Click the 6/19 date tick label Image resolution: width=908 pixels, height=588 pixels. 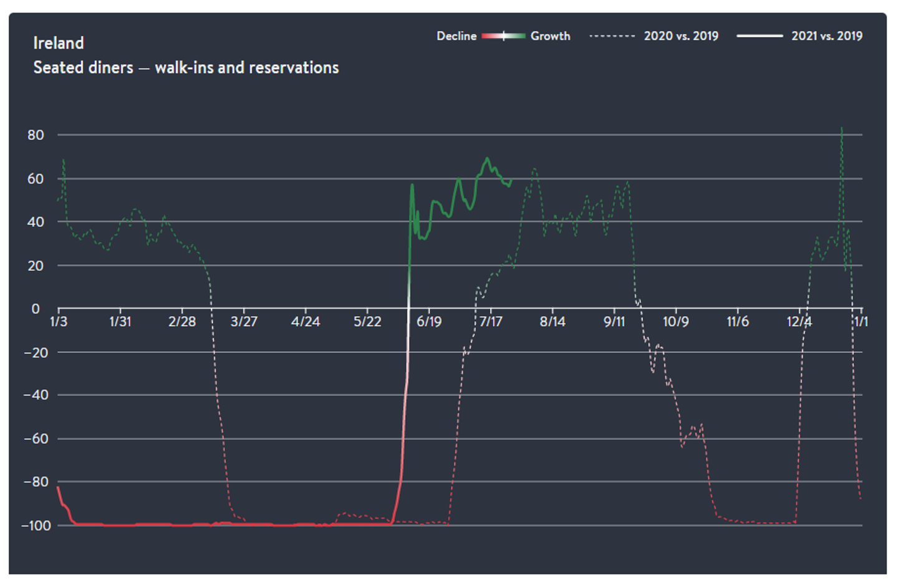pyautogui.click(x=428, y=322)
